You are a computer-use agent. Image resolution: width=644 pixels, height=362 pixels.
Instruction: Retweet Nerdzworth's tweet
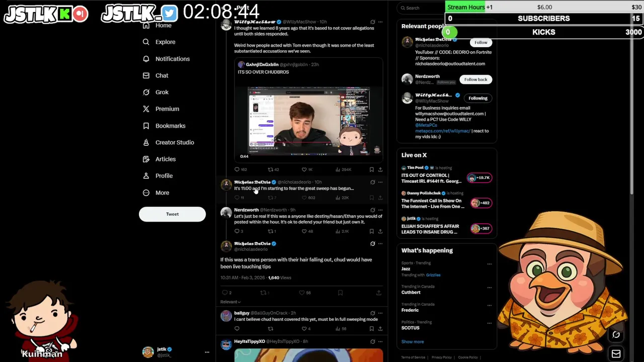coord(270,231)
